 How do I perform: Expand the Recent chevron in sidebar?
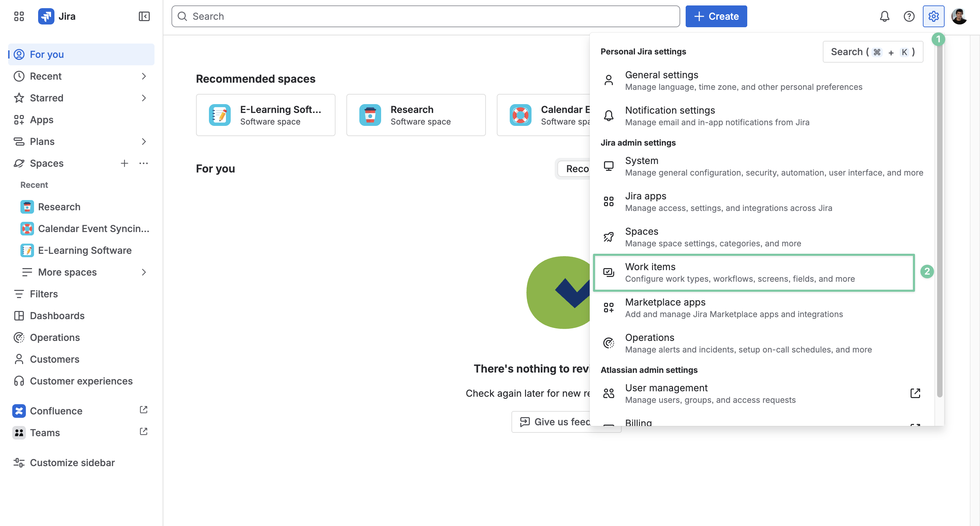tap(143, 76)
